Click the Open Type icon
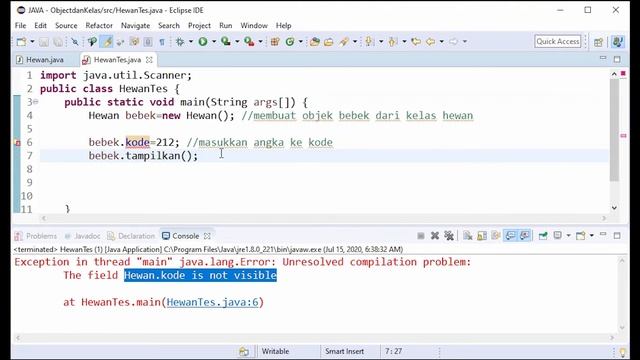The width and height of the screenshot is (640, 360). [314, 42]
